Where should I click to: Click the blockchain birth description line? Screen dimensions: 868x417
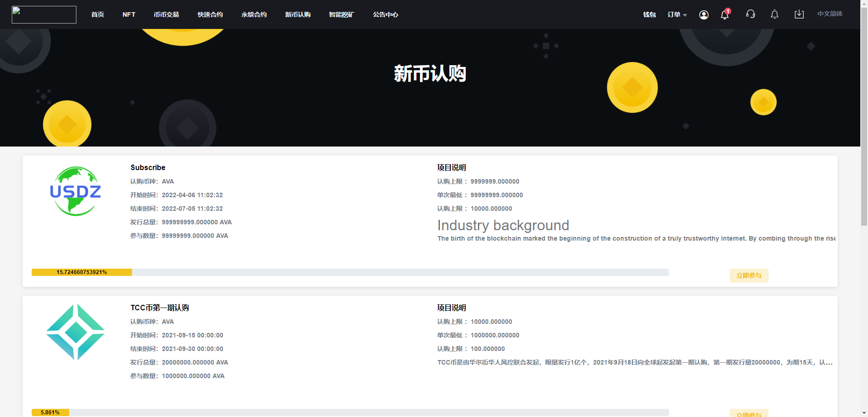[637, 239]
